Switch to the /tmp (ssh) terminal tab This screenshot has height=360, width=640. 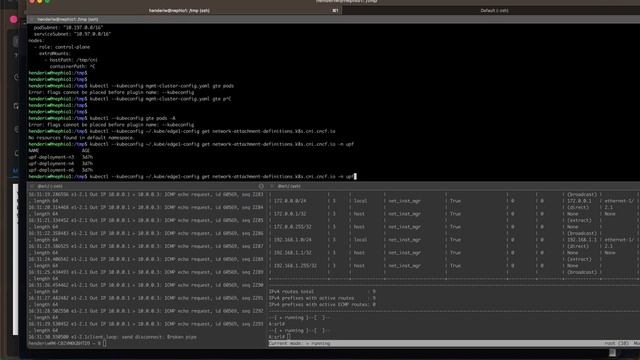click(x=180, y=11)
